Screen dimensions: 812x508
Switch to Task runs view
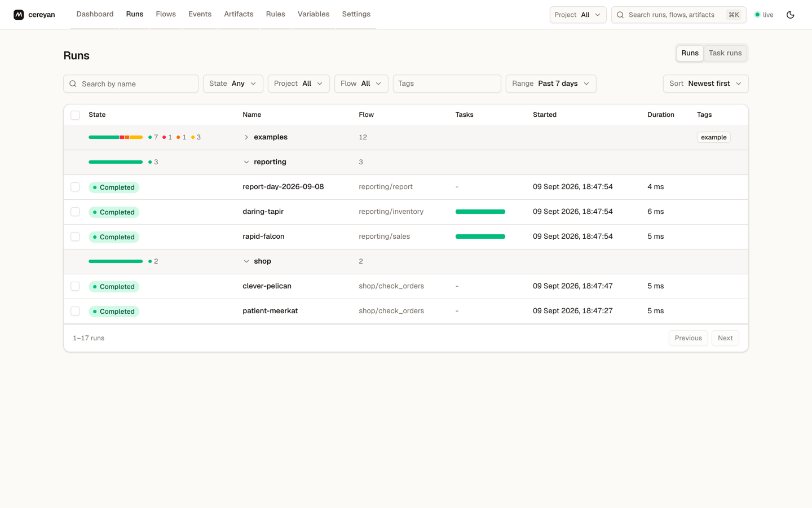[x=725, y=53]
